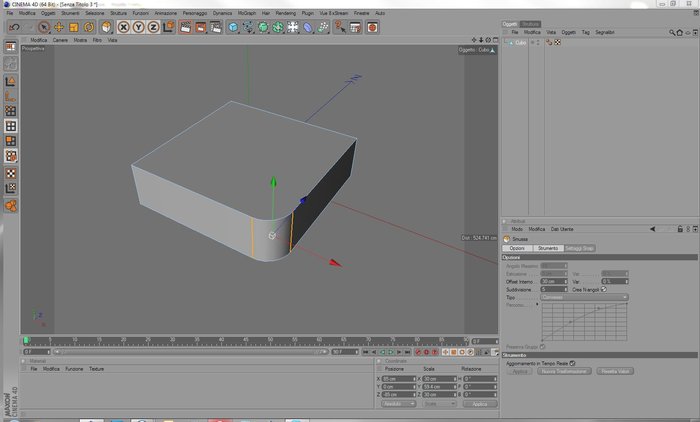The width and height of the screenshot is (700, 422).
Task: Open the Rendering menu
Action: (x=286, y=13)
